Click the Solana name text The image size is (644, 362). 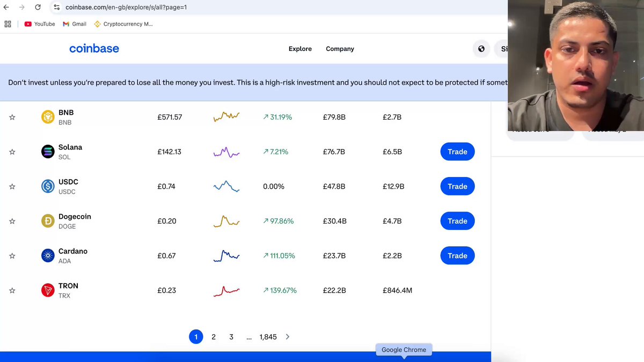70,147
